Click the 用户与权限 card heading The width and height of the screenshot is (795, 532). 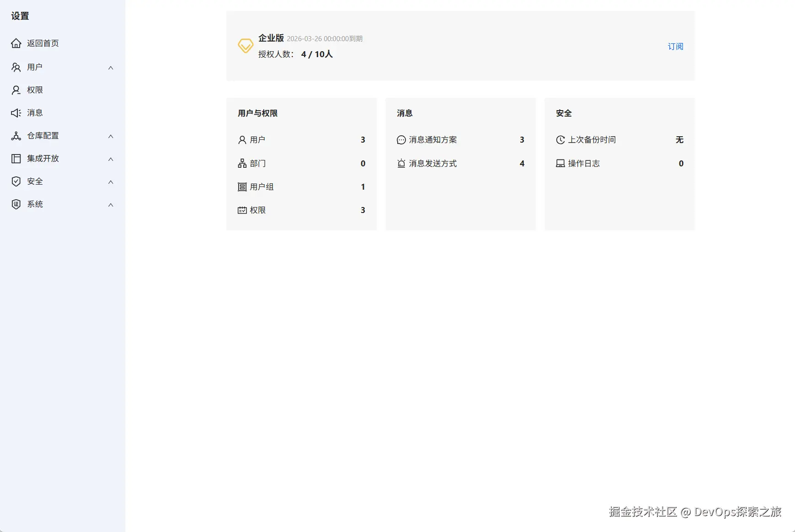point(258,113)
